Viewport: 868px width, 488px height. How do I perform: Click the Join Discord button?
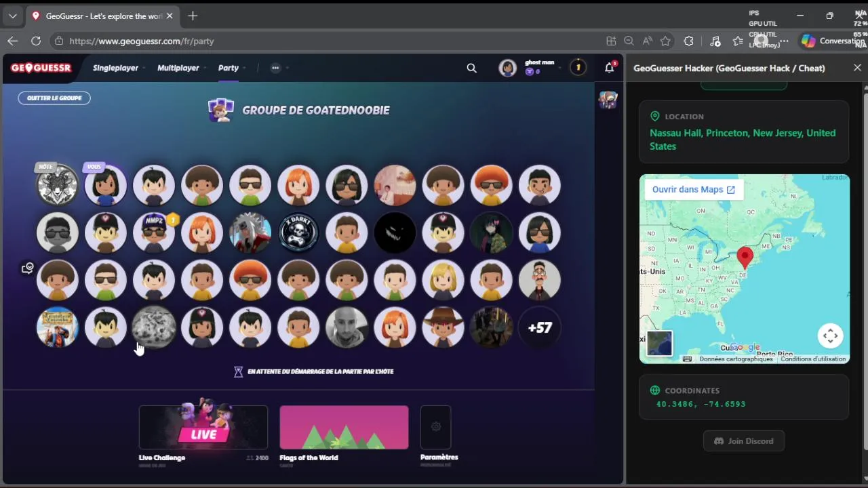[744, 441]
